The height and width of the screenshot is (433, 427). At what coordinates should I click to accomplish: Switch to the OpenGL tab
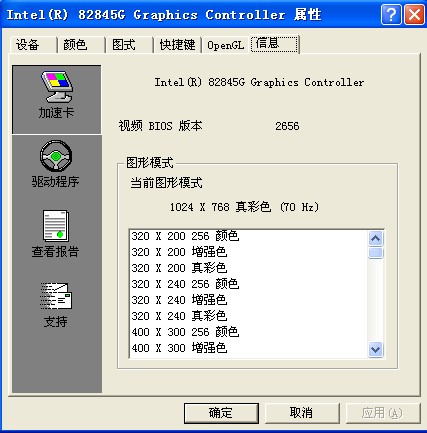point(225,45)
